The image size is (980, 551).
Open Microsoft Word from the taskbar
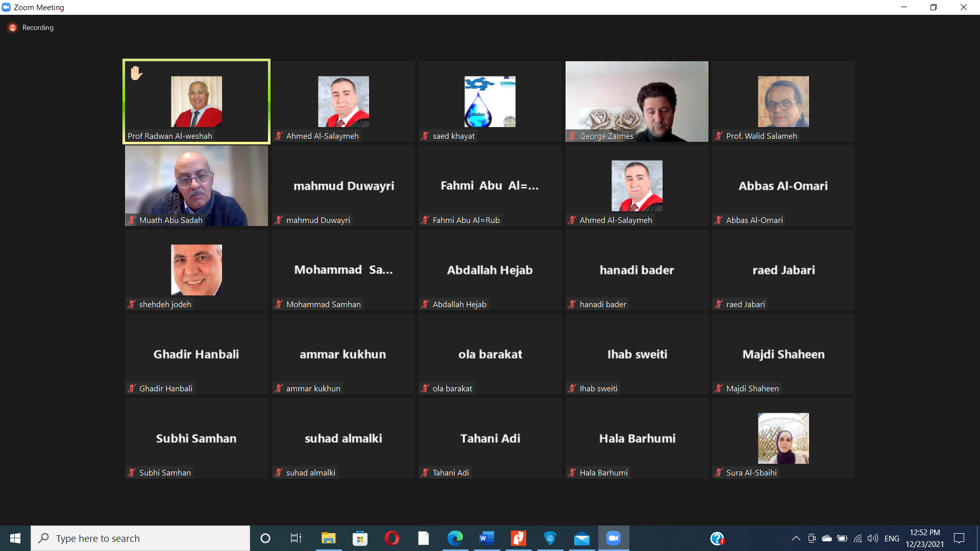point(487,538)
